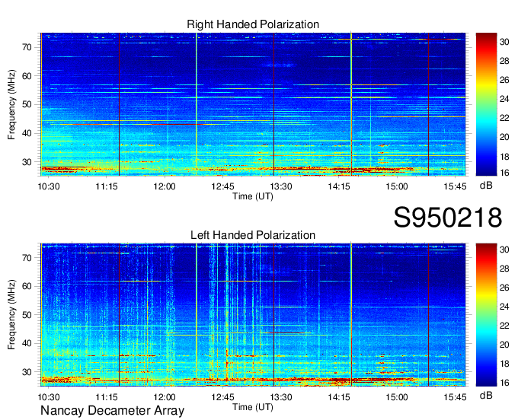Click the Left Handed spectrogram image
This screenshot has width=518, height=420.
pos(253,315)
